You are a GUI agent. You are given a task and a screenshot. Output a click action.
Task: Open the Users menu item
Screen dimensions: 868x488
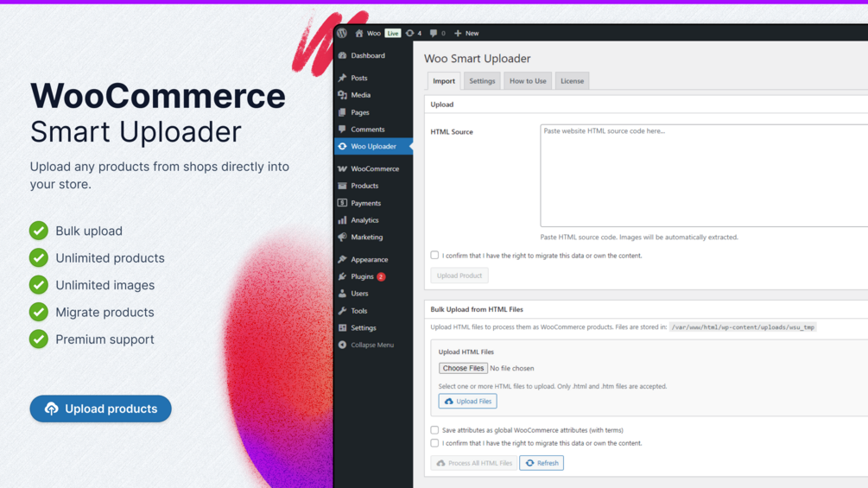pyautogui.click(x=373, y=294)
